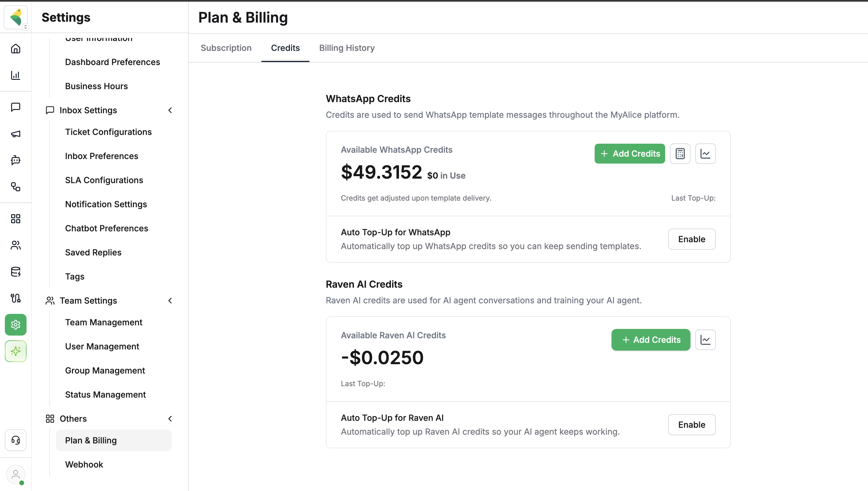868x491 pixels.
Task: Open the Chatbot robot icon
Action: coord(15,160)
